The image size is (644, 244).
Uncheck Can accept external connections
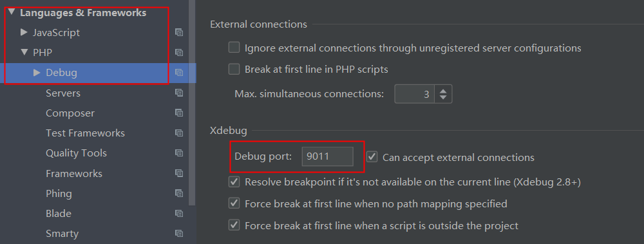pyautogui.click(x=372, y=157)
